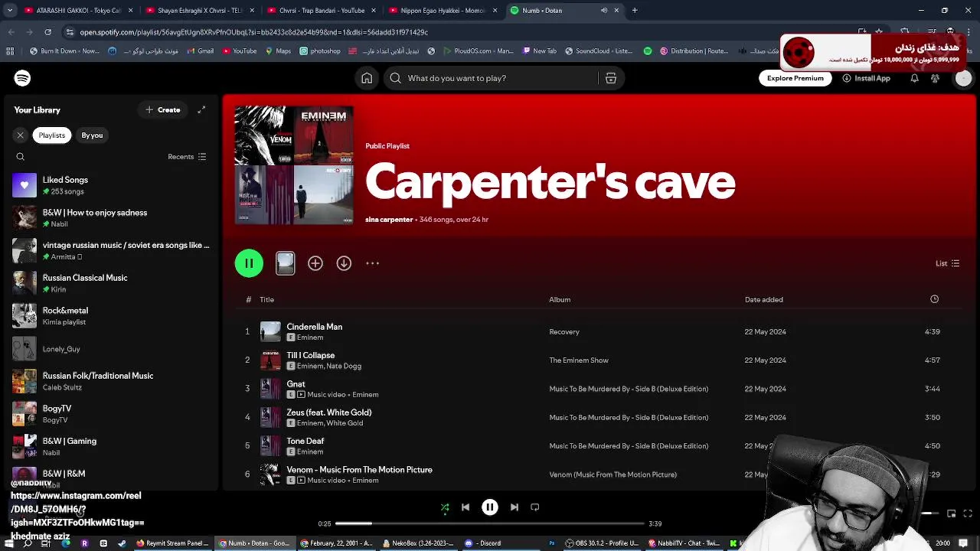The width and height of the screenshot is (980, 551).
Task: Open the user profile avatar menu
Action: (963, 78)
